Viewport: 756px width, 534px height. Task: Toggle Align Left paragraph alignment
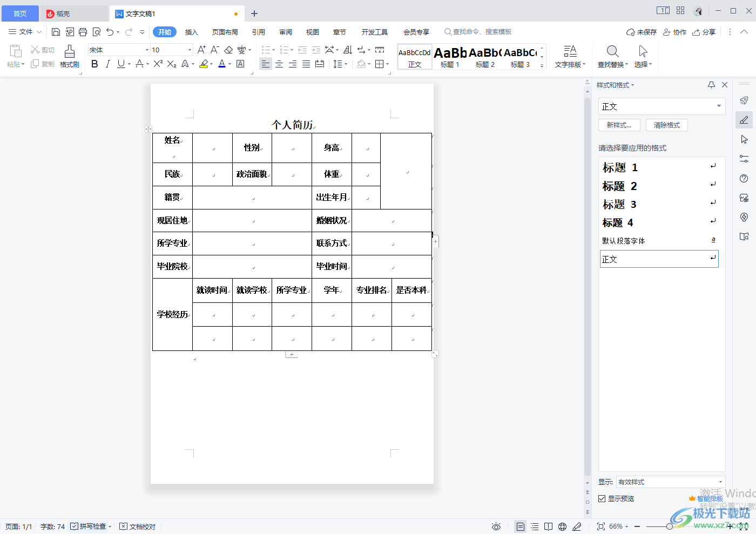(265, 64)
